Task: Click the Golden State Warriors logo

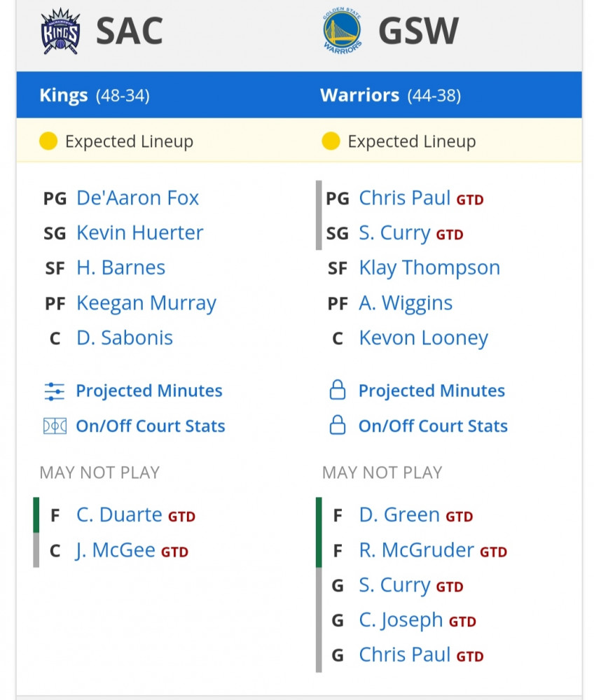Action: click(x=342, y=31)
